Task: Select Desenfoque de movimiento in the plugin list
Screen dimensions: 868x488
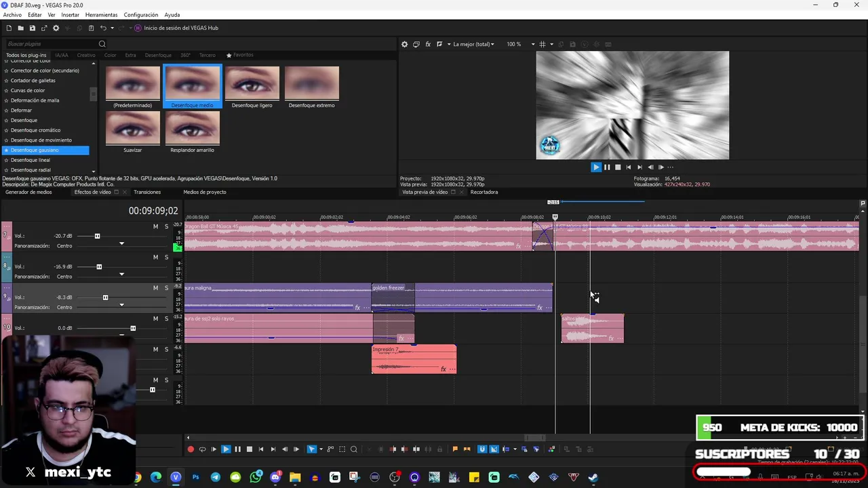Action: [x=41, y=140]
